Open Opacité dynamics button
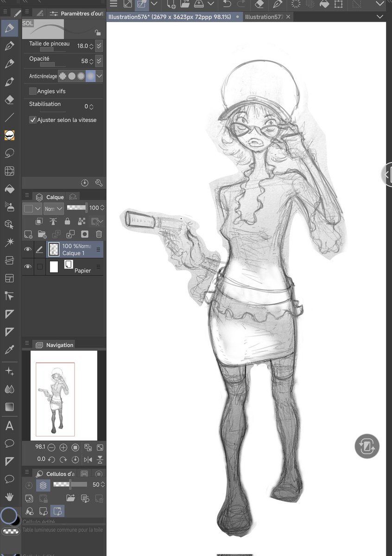Screen dimensions: 392x556 99,61
